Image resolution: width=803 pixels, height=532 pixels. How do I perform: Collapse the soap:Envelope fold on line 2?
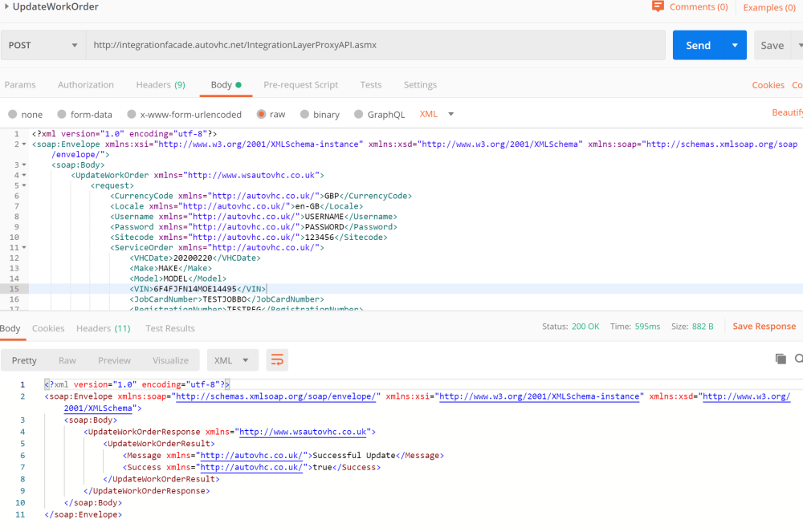24,144
